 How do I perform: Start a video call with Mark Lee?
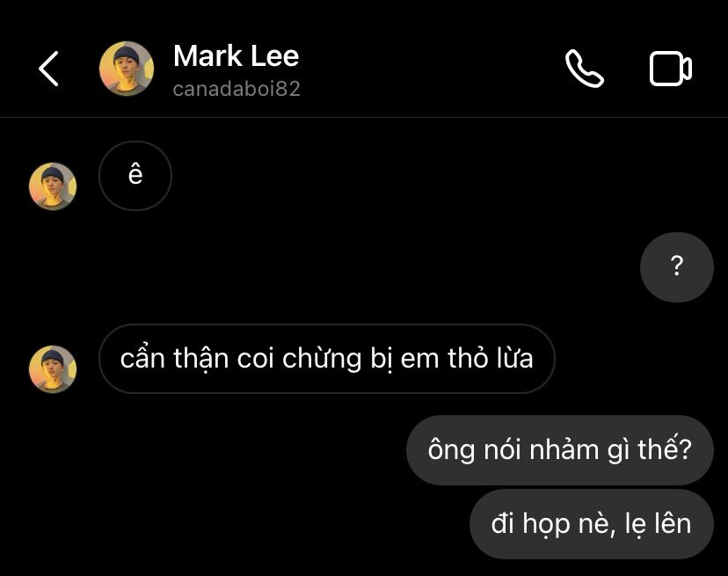[x=671, y=69]
